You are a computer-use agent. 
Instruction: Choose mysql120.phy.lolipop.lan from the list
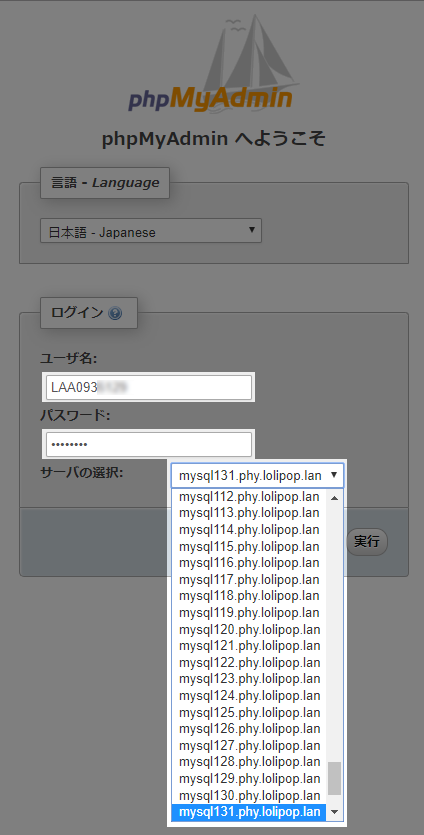click(x=249, y=629)
